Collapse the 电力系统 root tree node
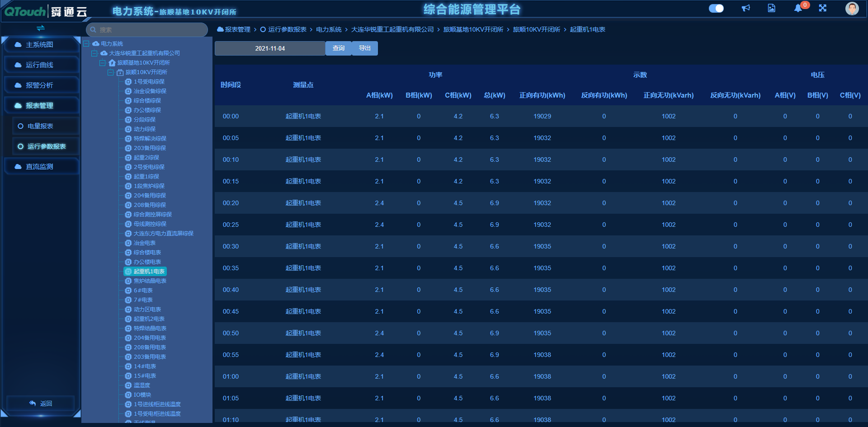 [86, 44]
